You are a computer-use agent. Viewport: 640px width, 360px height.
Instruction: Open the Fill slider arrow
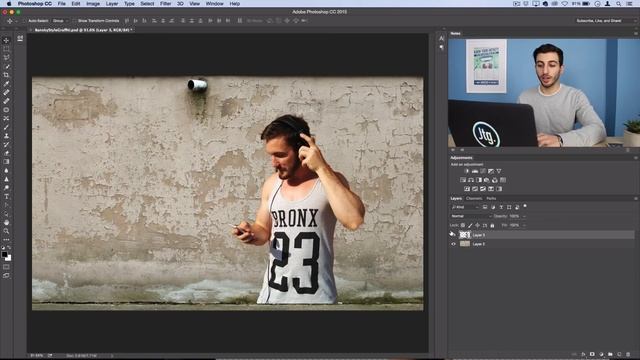tap(524, 225)
